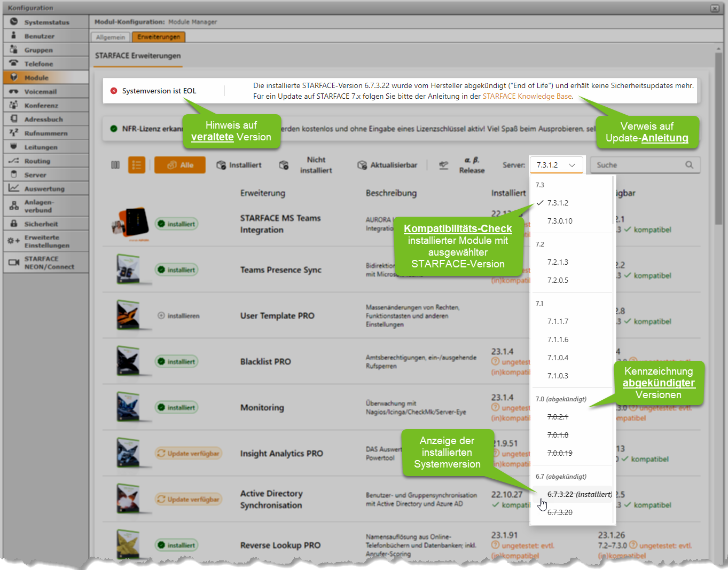Open Gruppen in the sidebar
This screenshot has height=570, width=728.
[46, 50]
